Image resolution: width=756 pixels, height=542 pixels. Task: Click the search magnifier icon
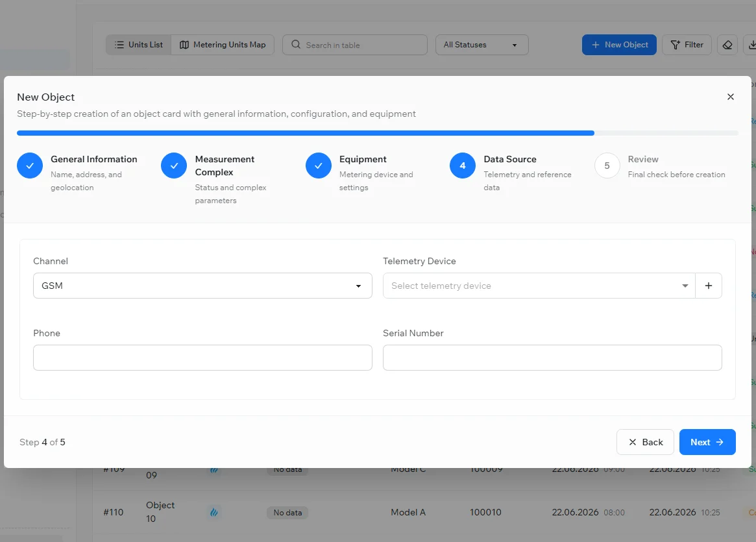pos(296,44)
